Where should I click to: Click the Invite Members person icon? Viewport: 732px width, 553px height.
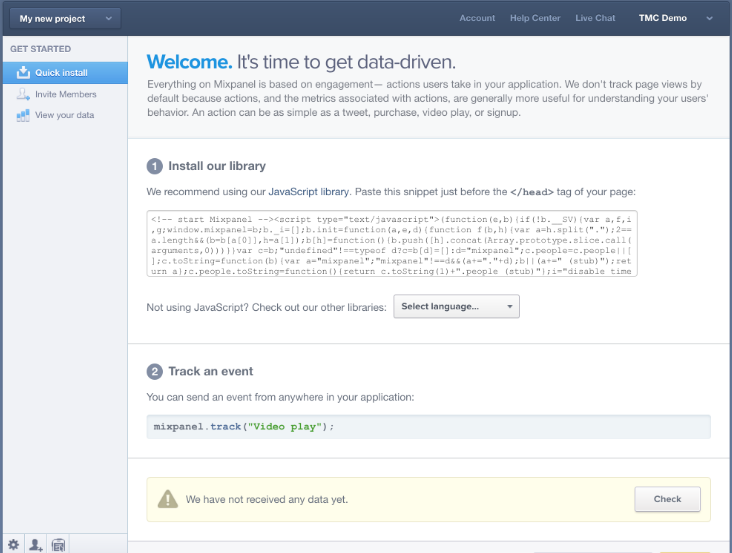(23, 94)
